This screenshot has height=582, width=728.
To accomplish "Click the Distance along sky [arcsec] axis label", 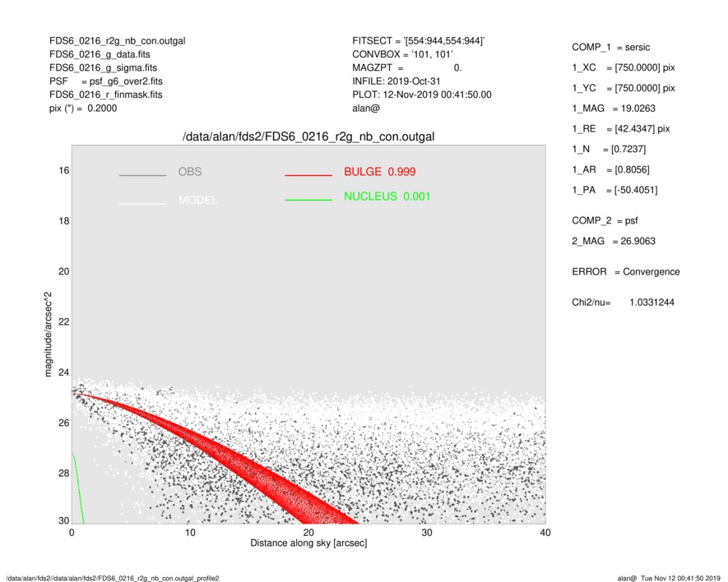I will (308, 543).
